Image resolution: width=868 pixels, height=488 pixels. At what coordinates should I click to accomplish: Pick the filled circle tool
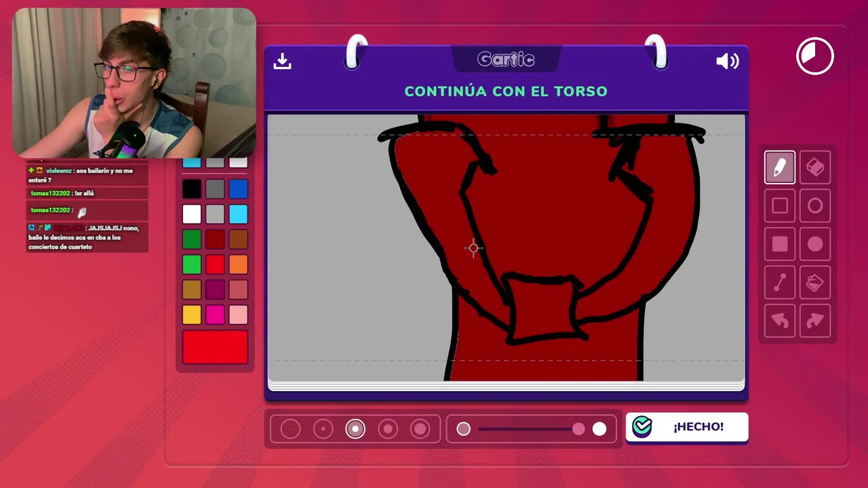point(815,244)
